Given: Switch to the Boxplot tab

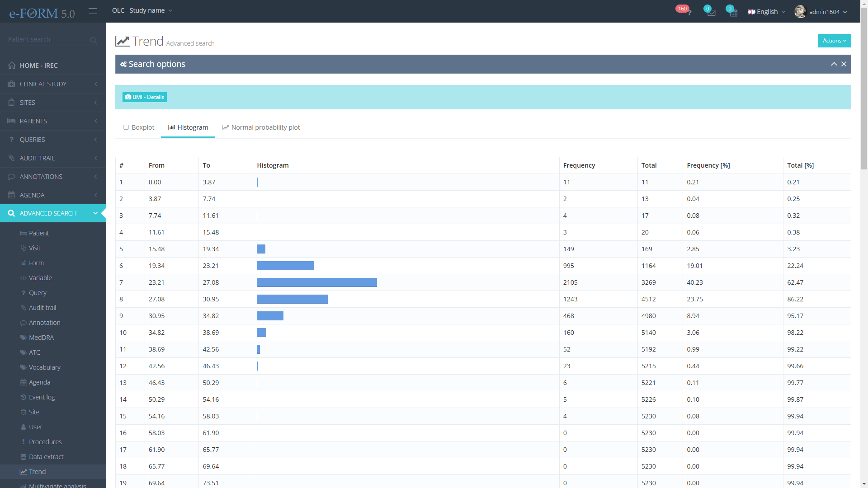Looking at the screenshot, I should (139, 127).
